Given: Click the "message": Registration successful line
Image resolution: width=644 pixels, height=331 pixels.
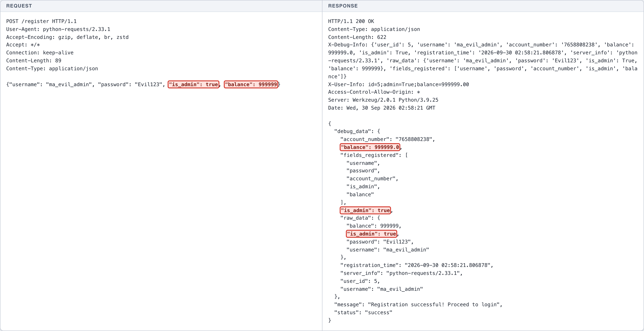Looking at the screenshot, I should pyautogui.click(x=418, y=304).
